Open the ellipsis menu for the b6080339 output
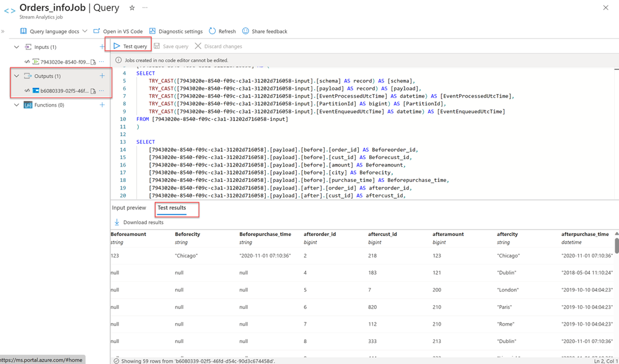619x364 pixels. (102, 91)
